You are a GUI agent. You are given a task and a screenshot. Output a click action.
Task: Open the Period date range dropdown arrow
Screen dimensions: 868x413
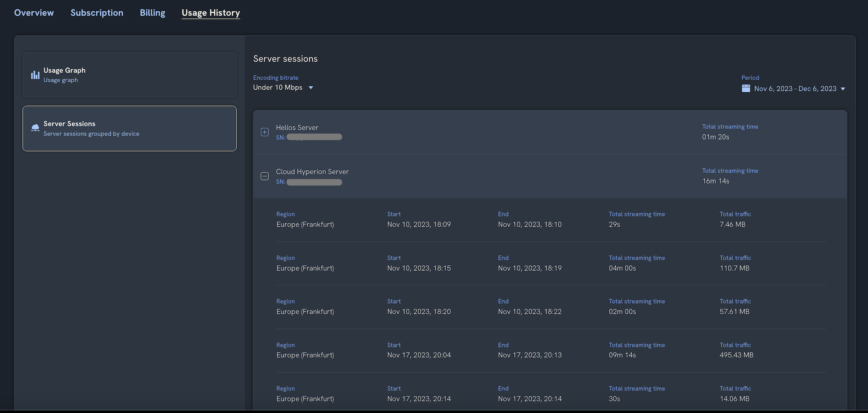point(843,89)
